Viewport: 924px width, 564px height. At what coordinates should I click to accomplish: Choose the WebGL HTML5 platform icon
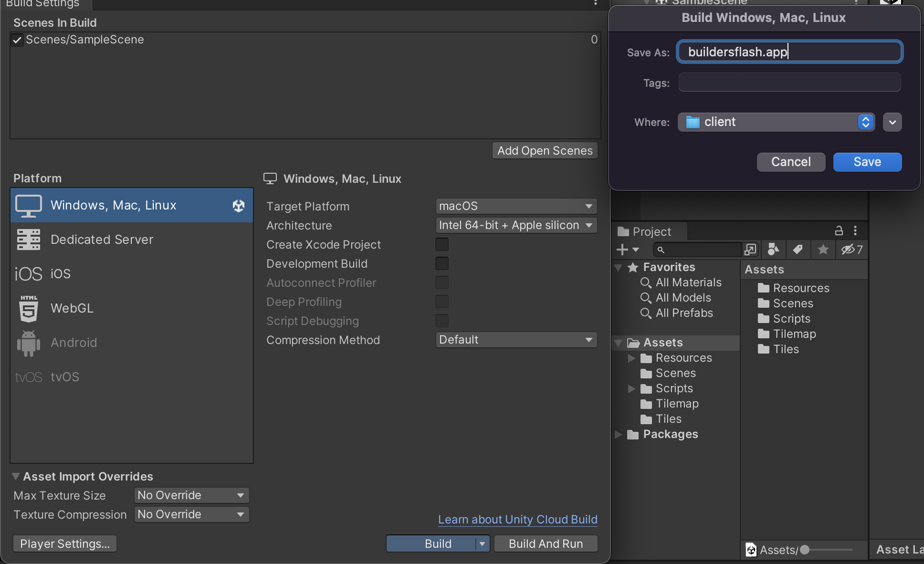point(29,308)
